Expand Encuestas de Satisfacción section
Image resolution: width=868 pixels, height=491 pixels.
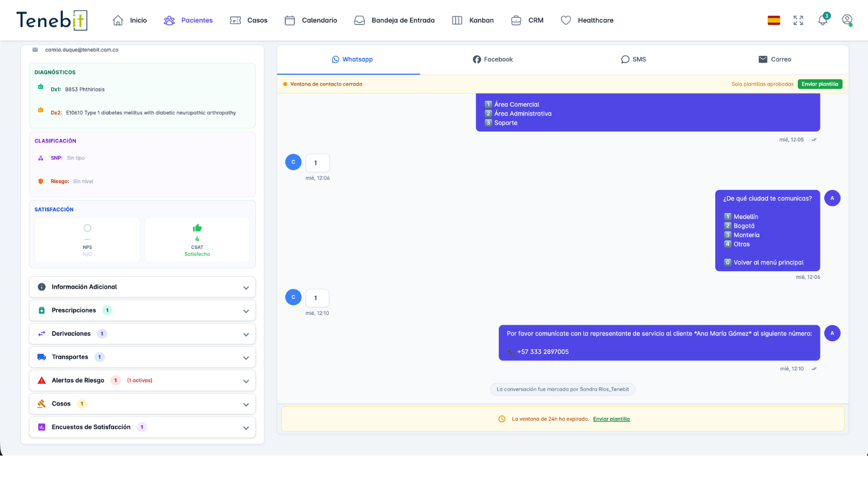coord(142,427)
